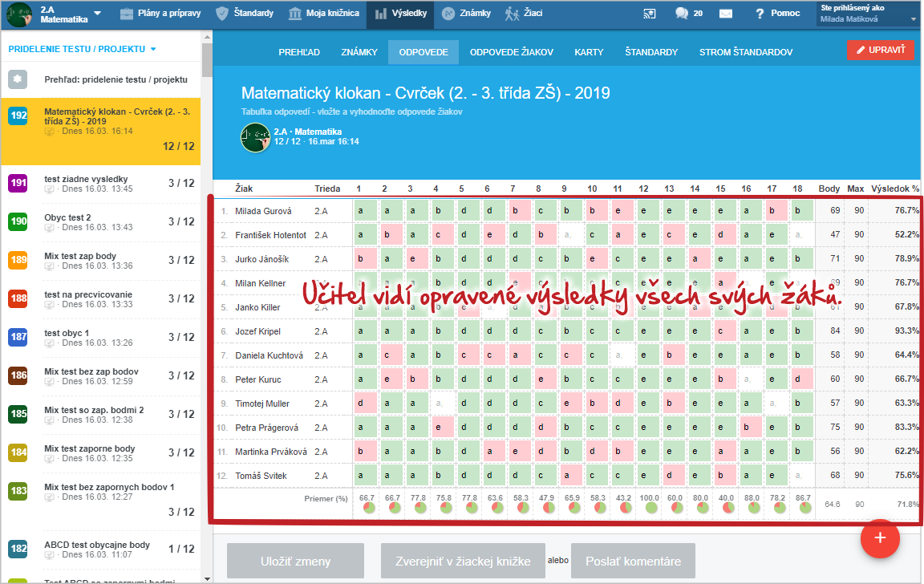The width and height of the screenshot is (924, 584).
Task: Click student name Daniela Kuchtová
Action: click(x=269, y=355)
